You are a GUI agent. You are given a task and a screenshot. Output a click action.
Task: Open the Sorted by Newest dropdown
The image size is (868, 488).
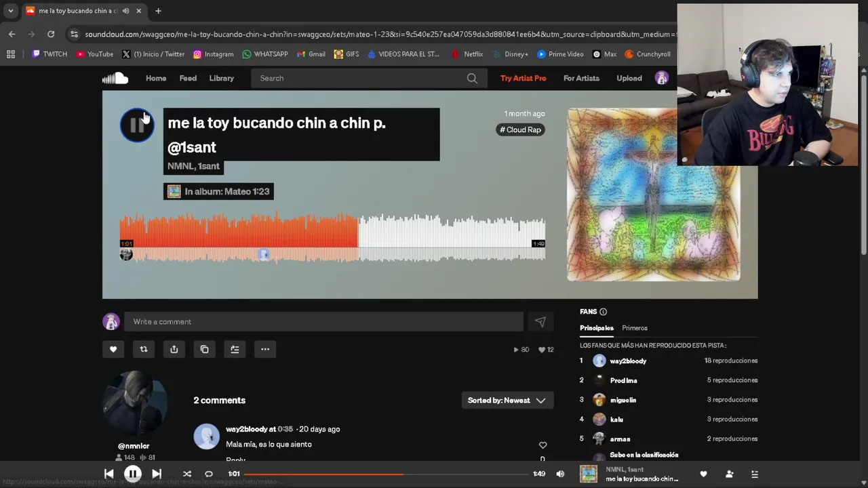tap(507, 401)
